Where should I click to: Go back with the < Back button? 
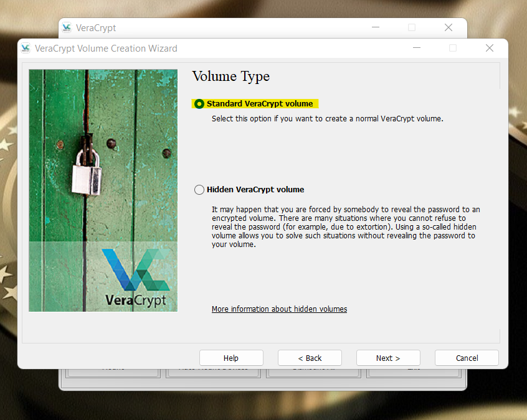coord(310,358)
